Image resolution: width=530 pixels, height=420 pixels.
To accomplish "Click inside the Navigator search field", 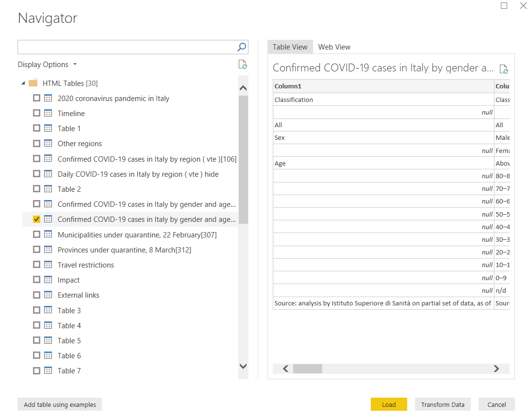I will tap(126, 47).
